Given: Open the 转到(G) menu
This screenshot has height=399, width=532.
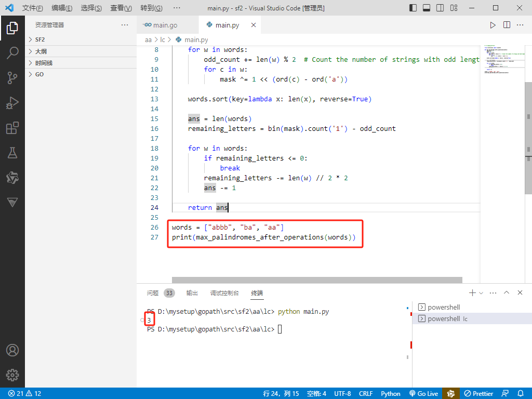Looking at the screenshot, I should (x=151, y=8).
